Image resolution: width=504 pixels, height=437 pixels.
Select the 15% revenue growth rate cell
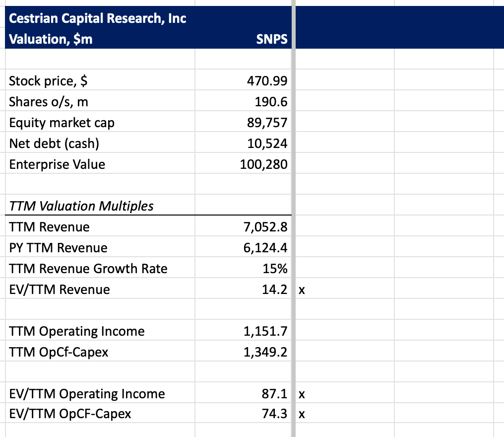pos(275,269)
